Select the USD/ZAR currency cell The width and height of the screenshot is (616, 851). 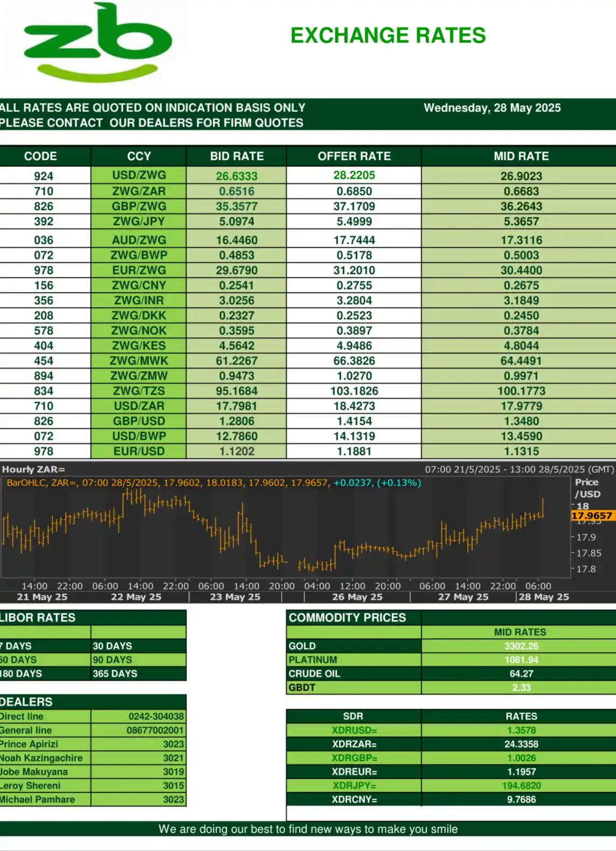tap(139, 406)
